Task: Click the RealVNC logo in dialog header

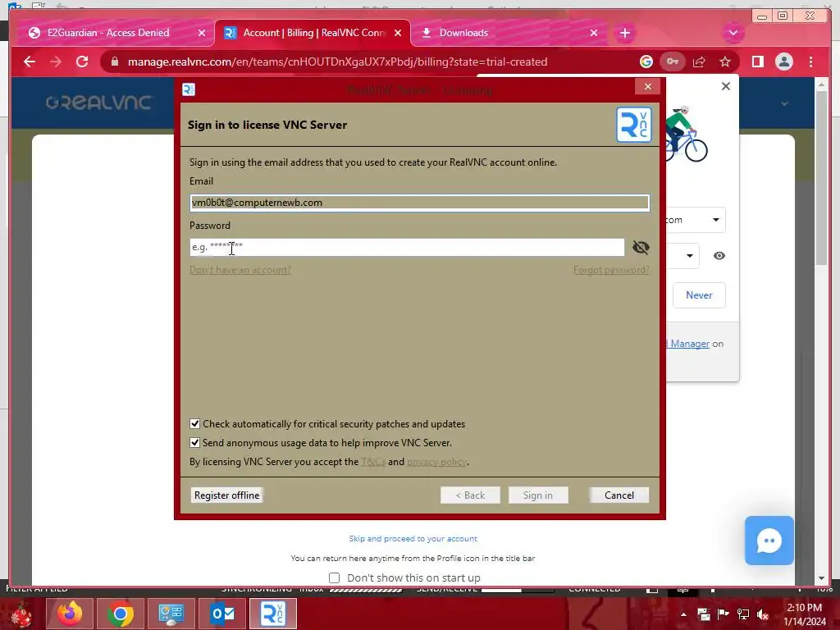Action: tap(634, 125)
